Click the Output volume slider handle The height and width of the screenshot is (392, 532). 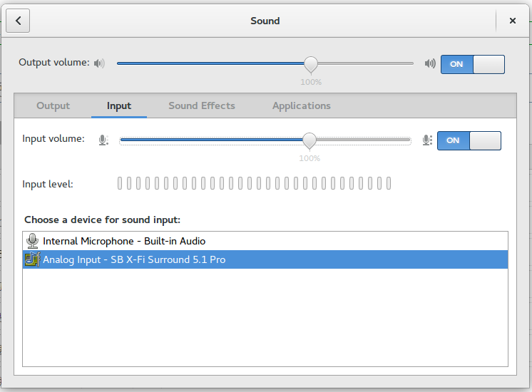(x=311, y=64)
